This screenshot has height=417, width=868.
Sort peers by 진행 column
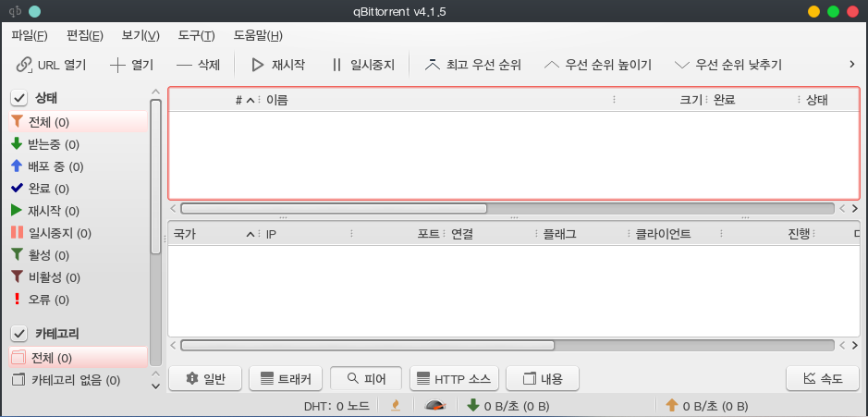coord(768,234)
